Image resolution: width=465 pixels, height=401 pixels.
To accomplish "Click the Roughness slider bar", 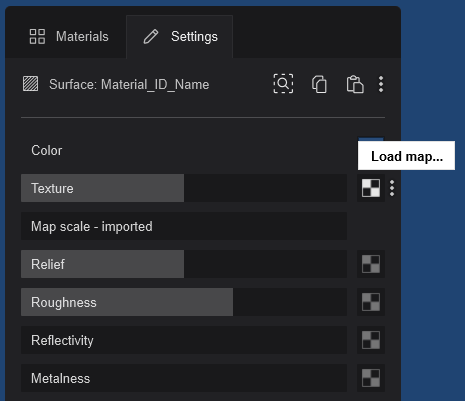I will coord(184,302).
